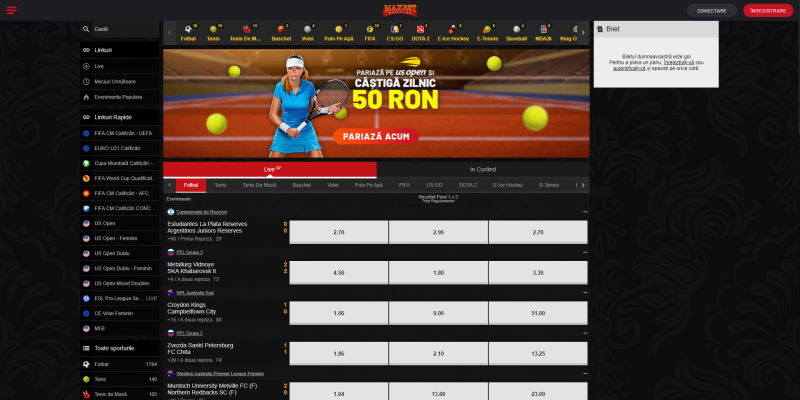This screenshot has width=800, height=400.
Task: Collapse Campionatul de Rezerve league section
Action: point(585,212)
